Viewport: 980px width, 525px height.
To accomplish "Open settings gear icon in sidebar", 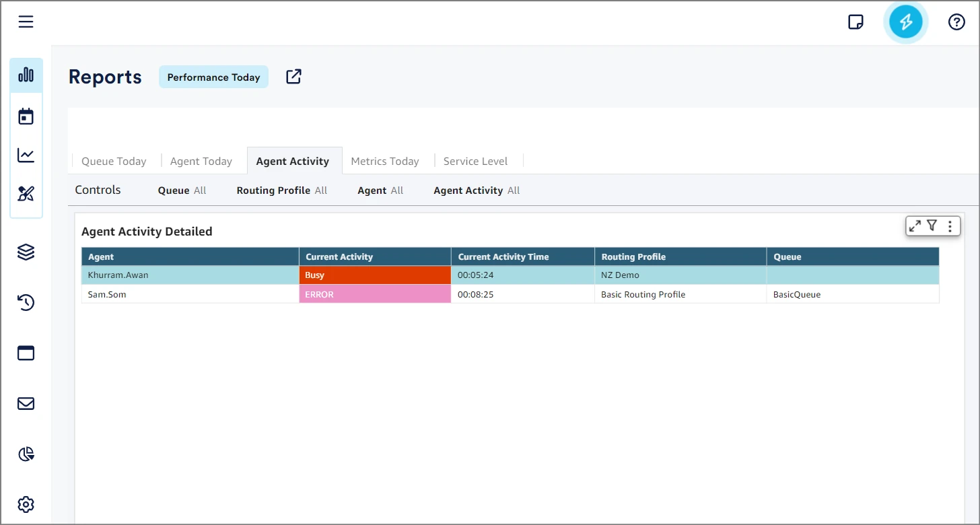I will click(26, 504).
